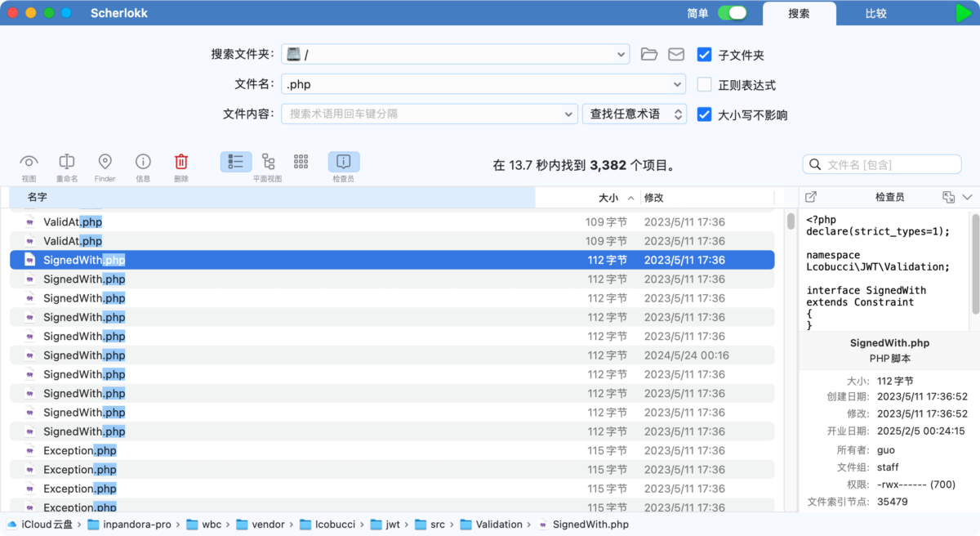Viewport: 980px width, 536px height.
Task: Click the inspector preview vertical scrollbar
Action: click(975, 266)
